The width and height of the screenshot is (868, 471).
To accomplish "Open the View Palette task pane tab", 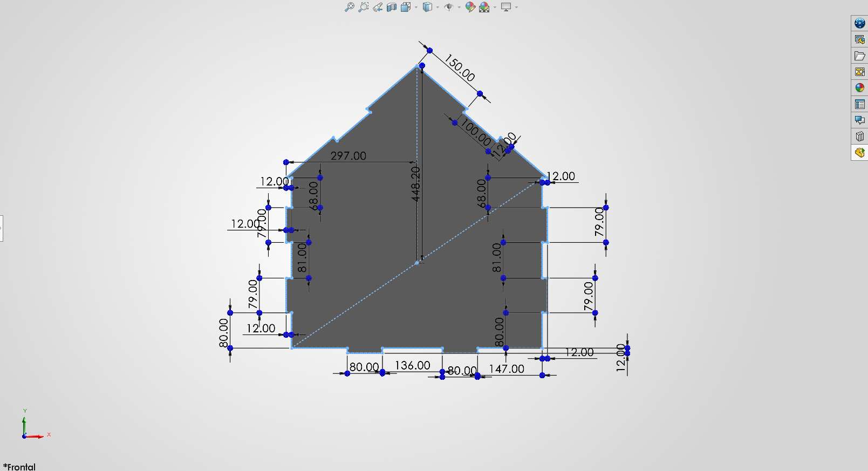I will coord(860,72).
